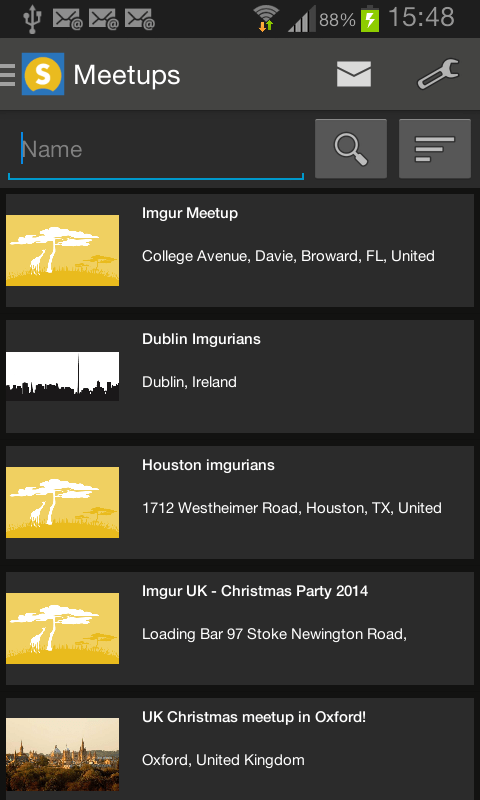Select "UK Christmas meetup in Oxford!" title
This screenshot has width=480, height=800.
click(x=254, y=717)
